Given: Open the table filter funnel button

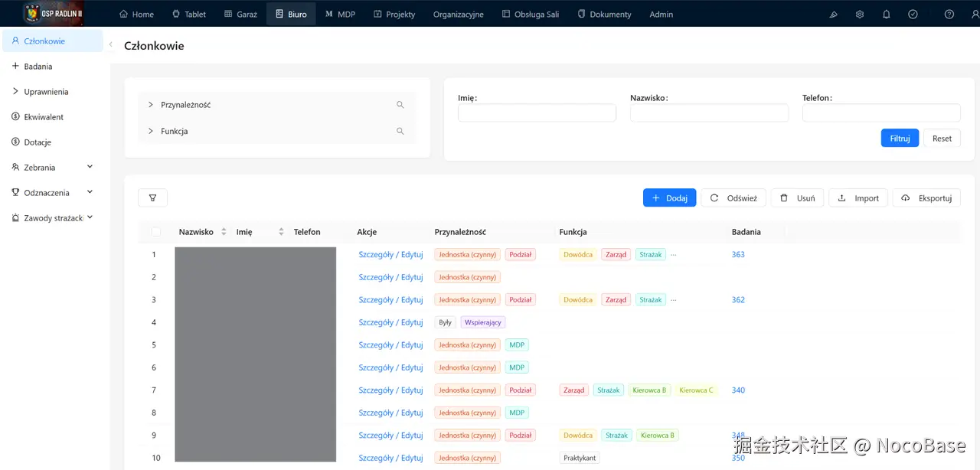Looking at the screenshot, I should pos(152,197).
